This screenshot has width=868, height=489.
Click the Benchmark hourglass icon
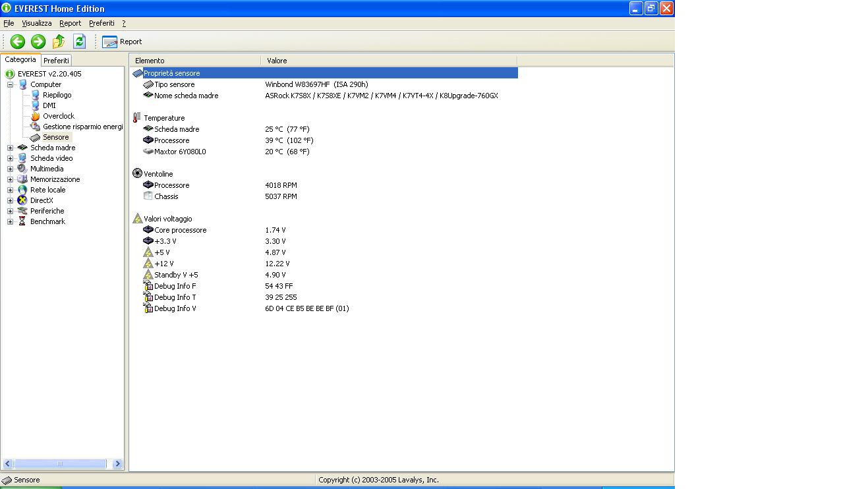pyautogui.click(x=22, y=221)
